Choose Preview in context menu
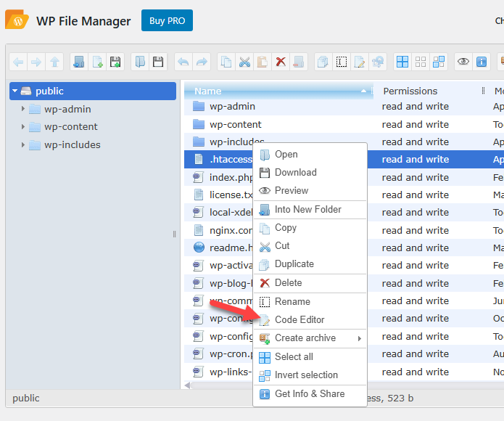Screen dimensions: 504x421 click(310, 191)
